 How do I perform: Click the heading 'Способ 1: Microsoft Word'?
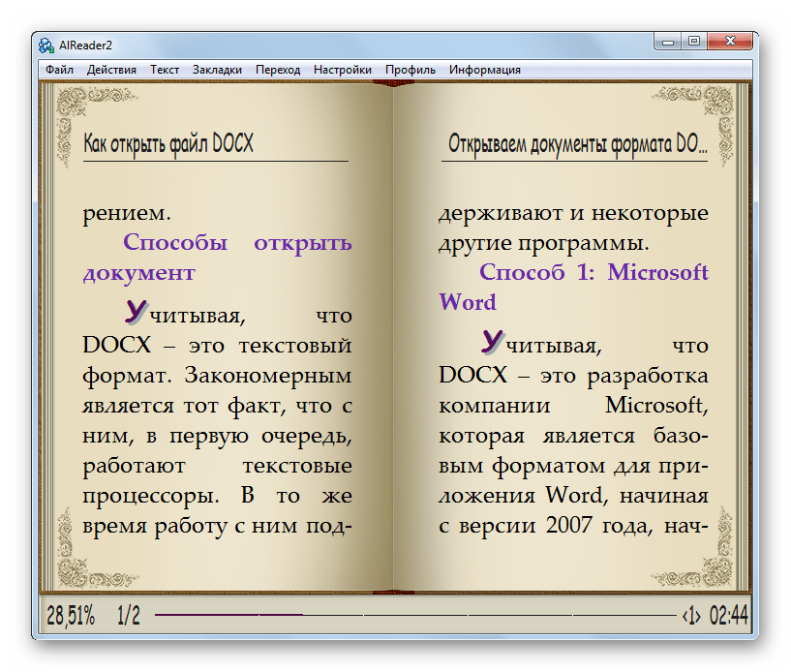pos(573,287)
